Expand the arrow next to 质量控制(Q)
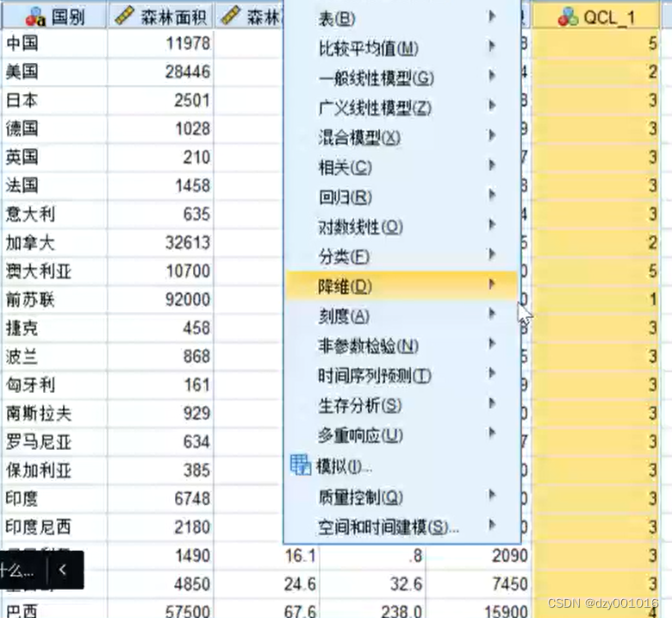672x618 pixels. [x=492, y=495]
